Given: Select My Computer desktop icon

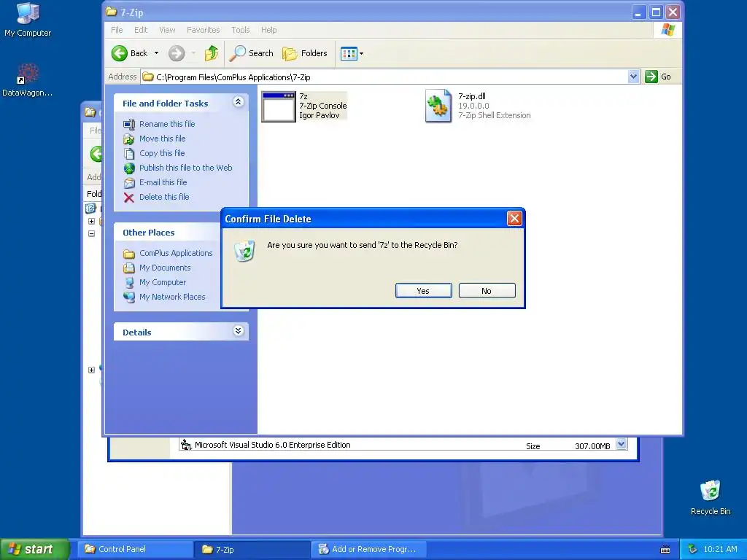Looking at the screenshot, I should [28, 19].
